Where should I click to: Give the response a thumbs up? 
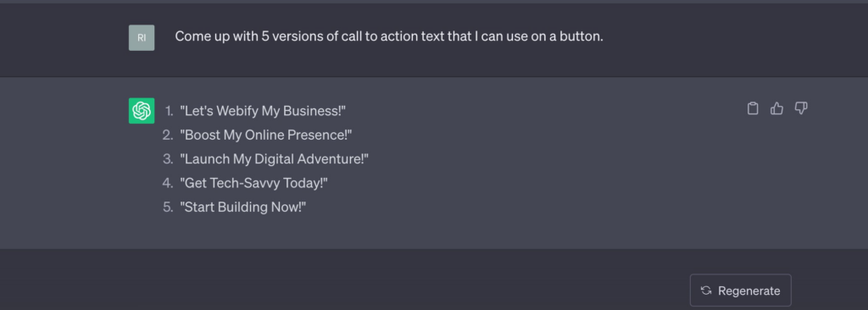click(x=776, y=108)
